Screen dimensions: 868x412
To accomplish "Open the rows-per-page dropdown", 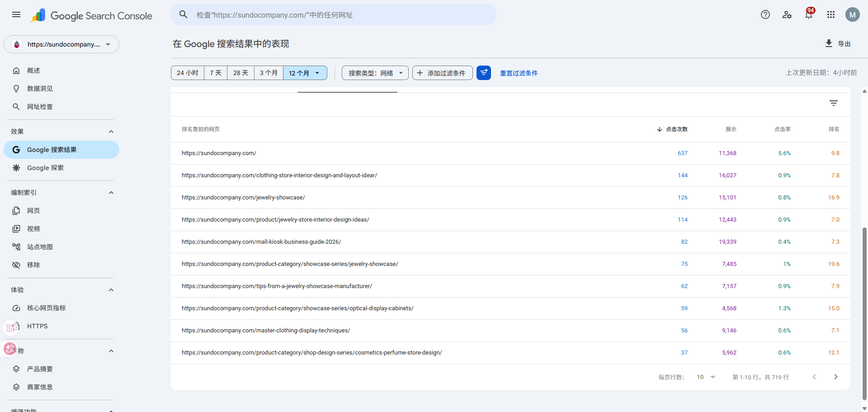I will [x=706, y=377].
